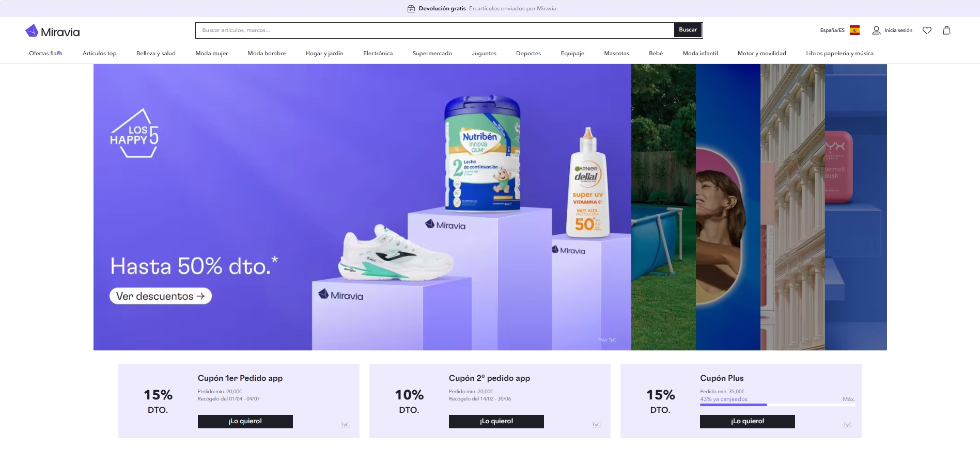This screenshot has height=450, width=980.
Task: Click the user account profile icon
Action: click(876, 30)
